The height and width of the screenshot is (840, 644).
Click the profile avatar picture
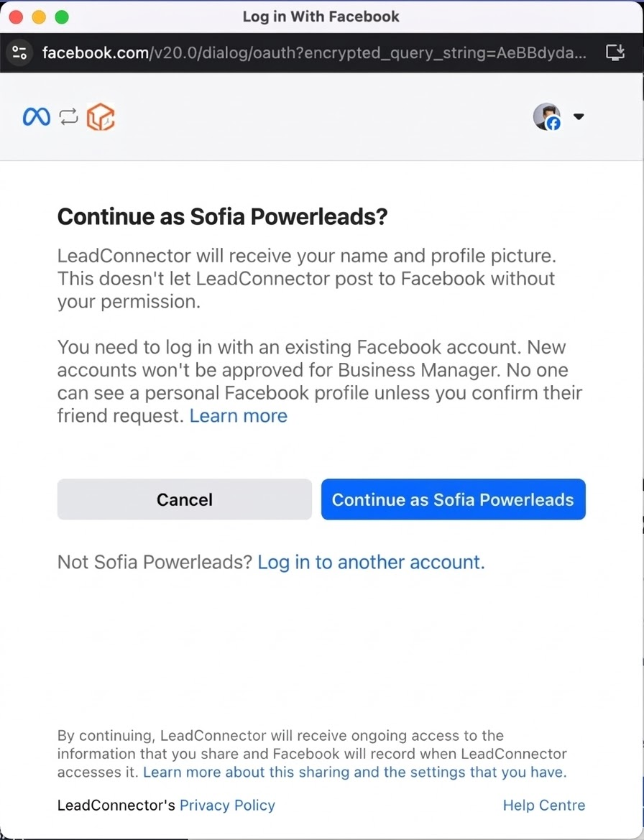coord(546,116)
